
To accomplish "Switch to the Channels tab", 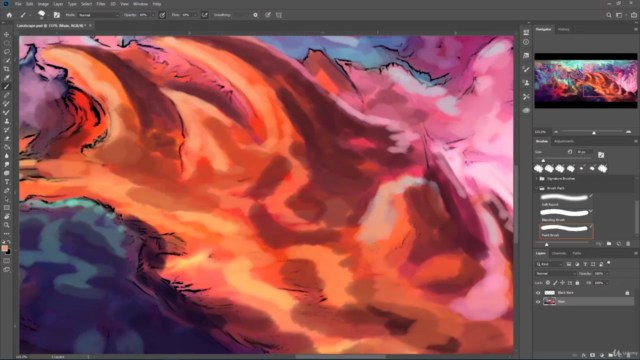I will click(559, 253).
